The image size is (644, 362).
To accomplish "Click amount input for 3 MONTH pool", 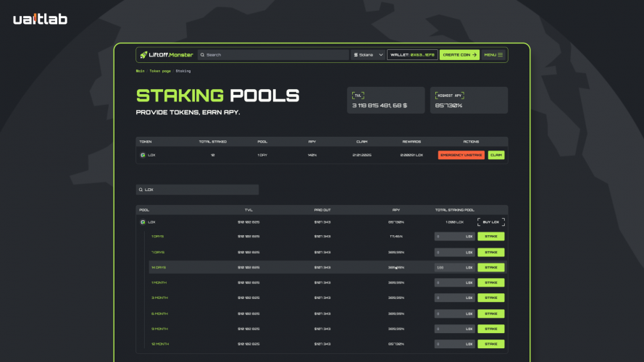I will 455,298.
